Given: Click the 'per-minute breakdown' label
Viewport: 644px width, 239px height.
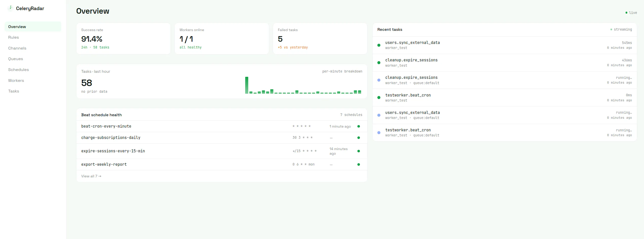Looking at the screenshot, I should click(342, 71).
